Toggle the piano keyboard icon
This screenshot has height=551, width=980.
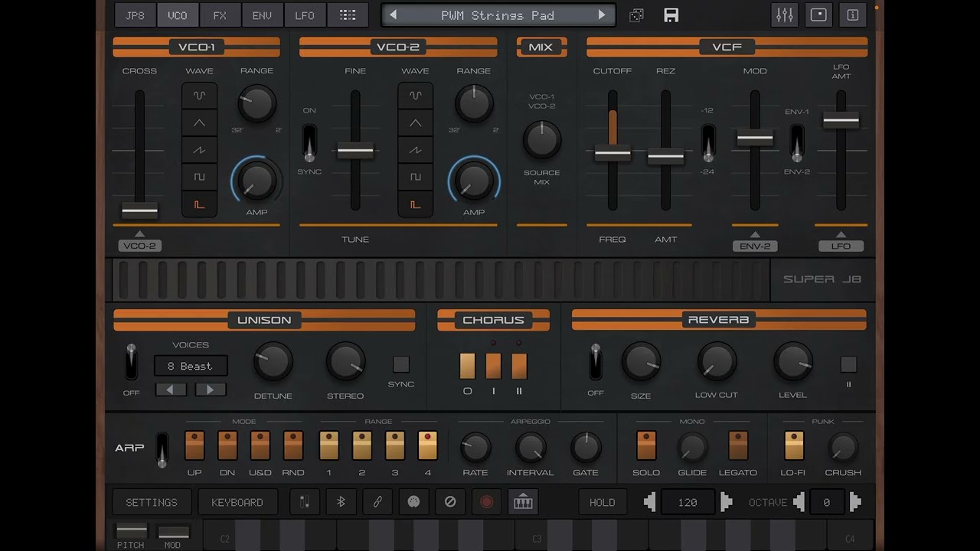point(523,502)
